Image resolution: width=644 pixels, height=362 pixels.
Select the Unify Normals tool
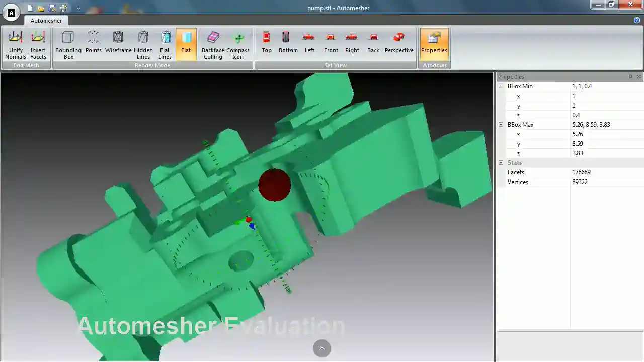(16, 44)
